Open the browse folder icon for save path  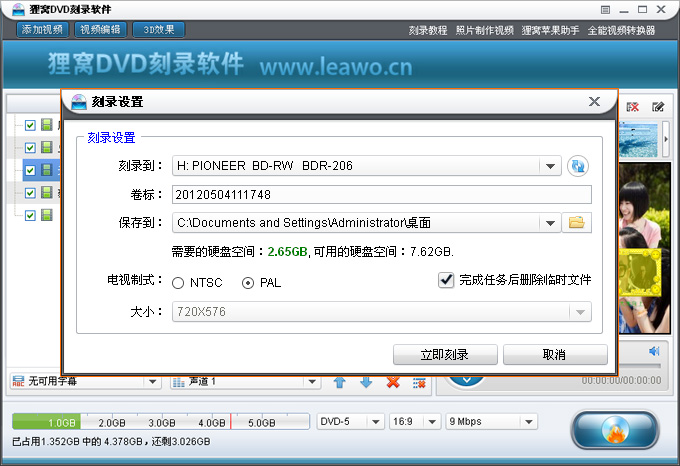(x=576, y=223)
